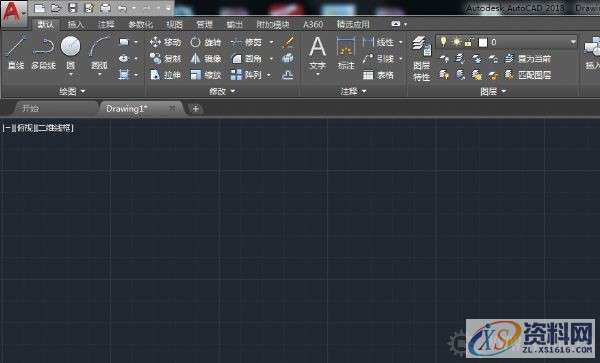
Task: Activate the 镜像 (Mirror) tool
Action: [205, 59]
